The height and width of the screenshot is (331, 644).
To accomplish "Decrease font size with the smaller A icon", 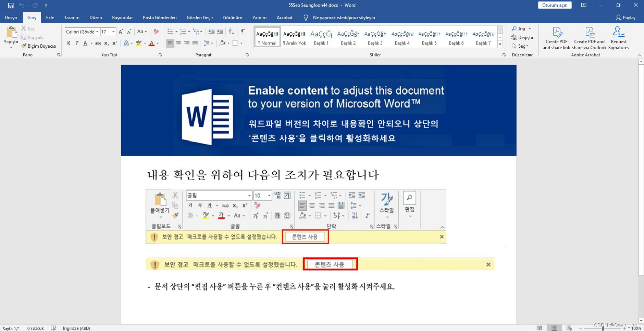I will click(129, 32).
